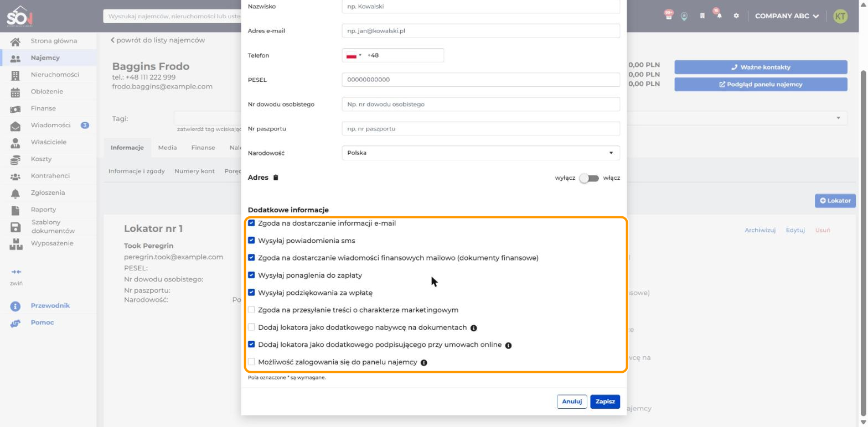Switch to the Media tab
Image resolution: width=868 pixels, height=427 pixels.
[x=167, y=148]
